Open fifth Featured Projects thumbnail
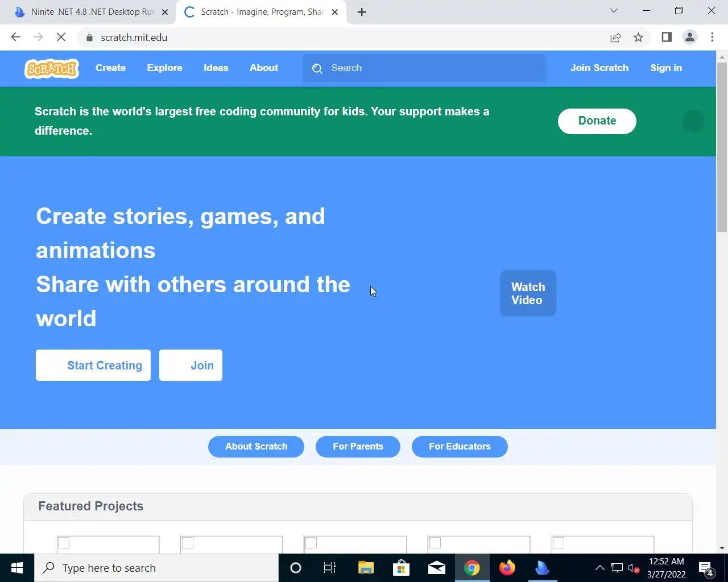This screenshot has height=582, width=728. (x=602, y=544)
